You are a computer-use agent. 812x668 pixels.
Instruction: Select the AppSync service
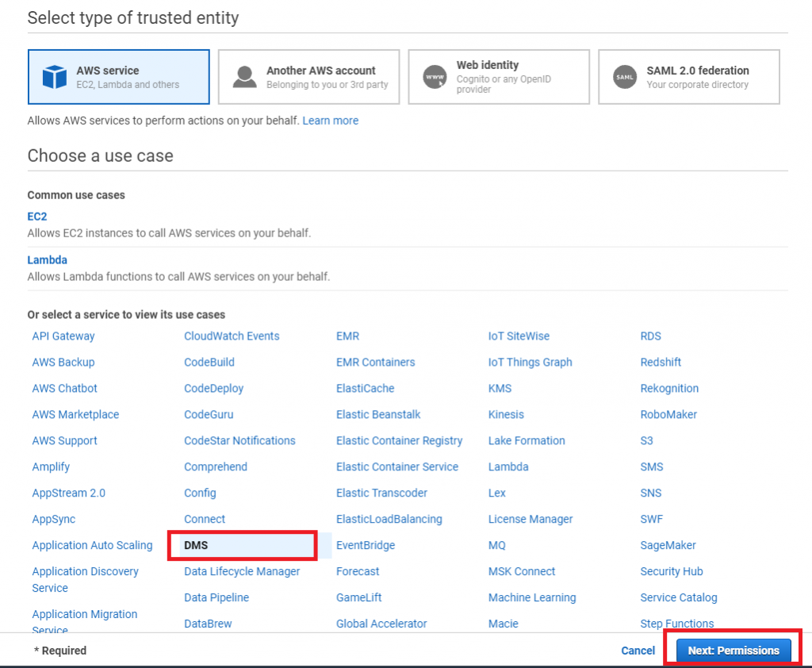click(54, 519)
